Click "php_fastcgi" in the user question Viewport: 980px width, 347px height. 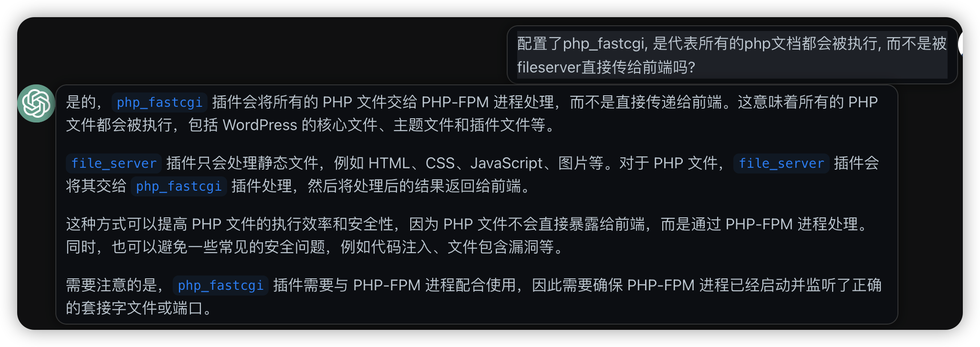coord(604,43)
